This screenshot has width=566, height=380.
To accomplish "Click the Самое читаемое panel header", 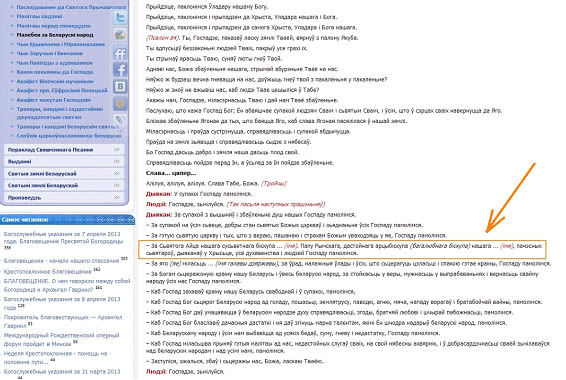I will click(68, 219).
